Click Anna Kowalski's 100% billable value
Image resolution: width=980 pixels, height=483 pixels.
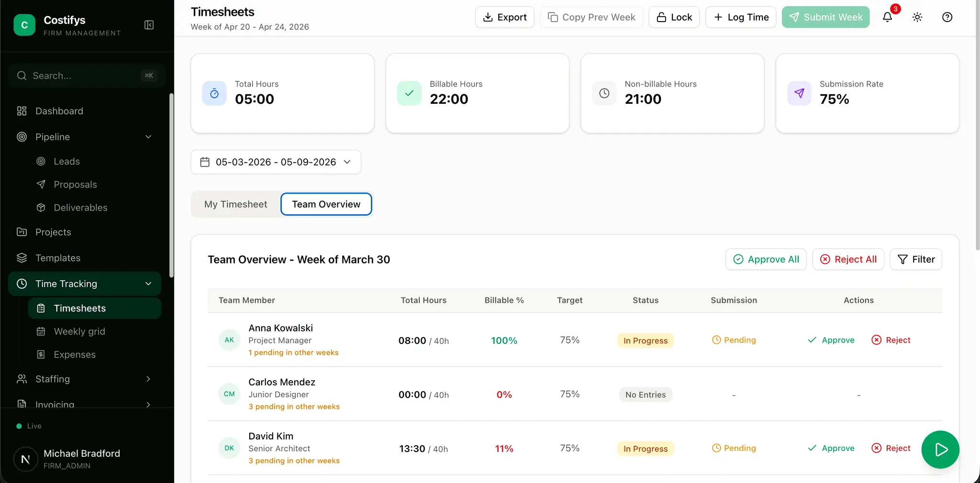point(504,340)
